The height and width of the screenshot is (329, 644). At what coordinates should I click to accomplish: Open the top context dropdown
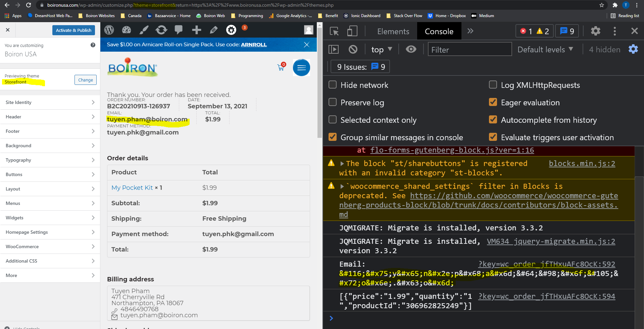[x=382, y=50]
